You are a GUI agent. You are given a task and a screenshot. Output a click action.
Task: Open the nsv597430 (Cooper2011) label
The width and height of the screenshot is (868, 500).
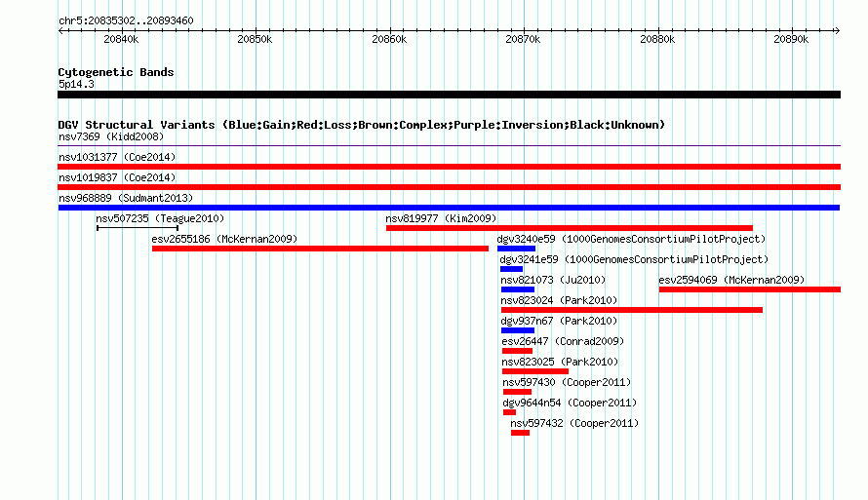pos(567,382)
